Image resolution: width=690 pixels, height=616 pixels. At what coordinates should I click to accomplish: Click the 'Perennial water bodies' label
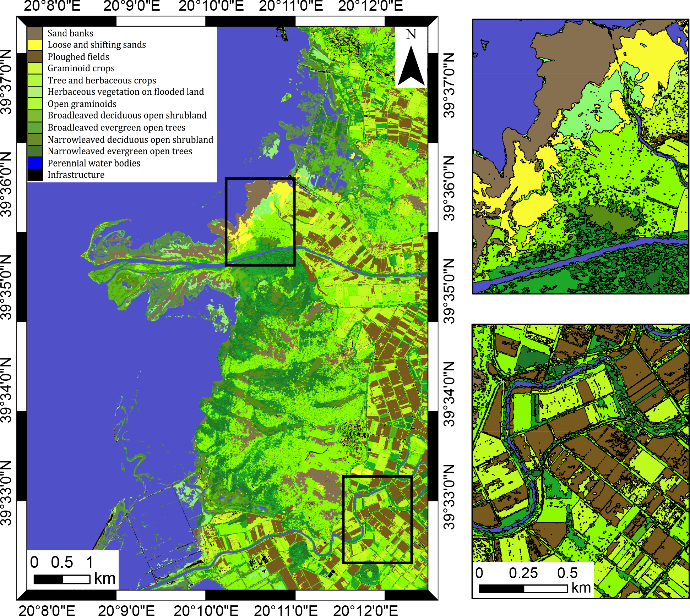pos(94,163)
